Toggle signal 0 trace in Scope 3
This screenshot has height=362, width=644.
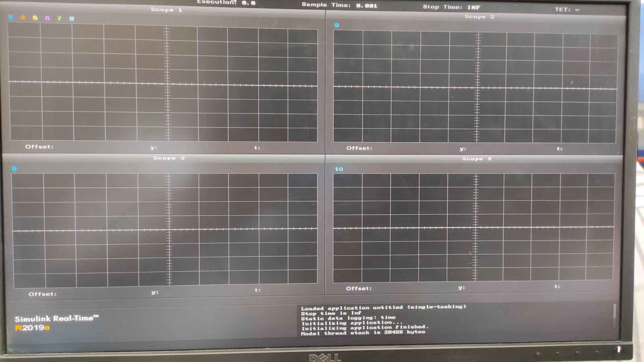(x=14, y=169)
